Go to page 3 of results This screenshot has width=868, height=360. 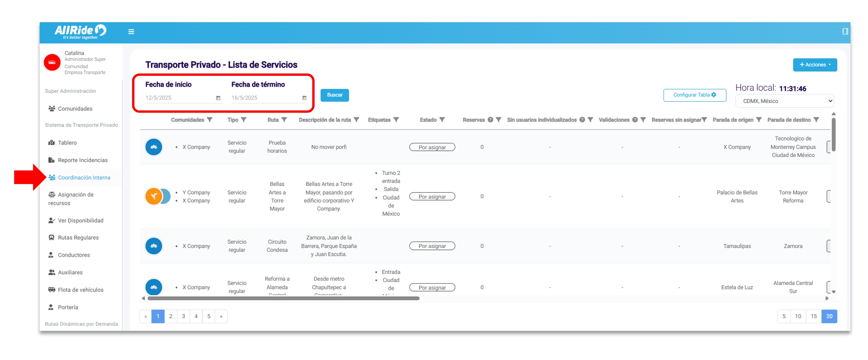pos(183,316)
